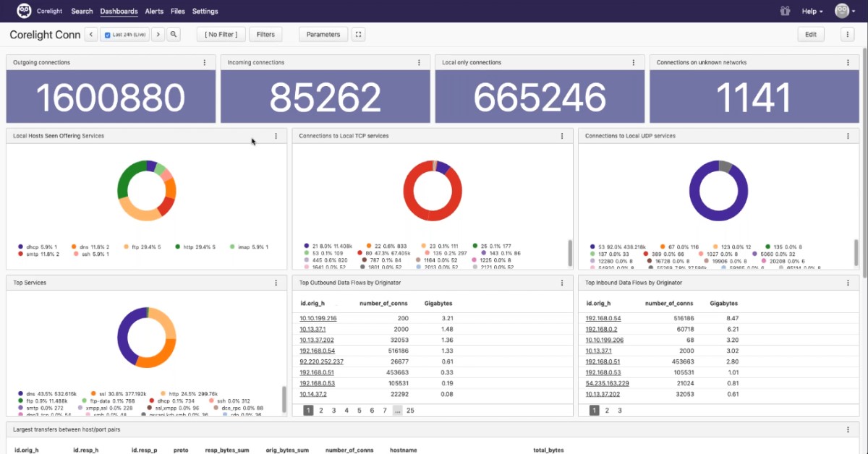
Task: Open the Files menu item
Action: 178,12
